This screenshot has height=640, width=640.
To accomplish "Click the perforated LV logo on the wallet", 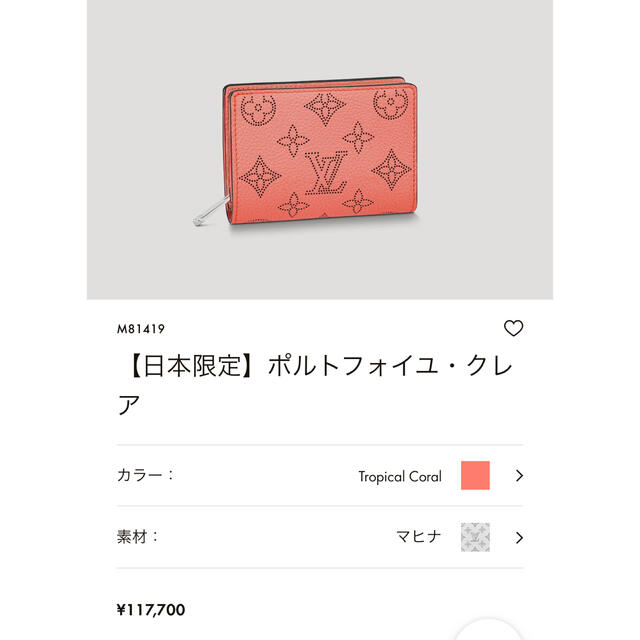I will tap(327, 172).
